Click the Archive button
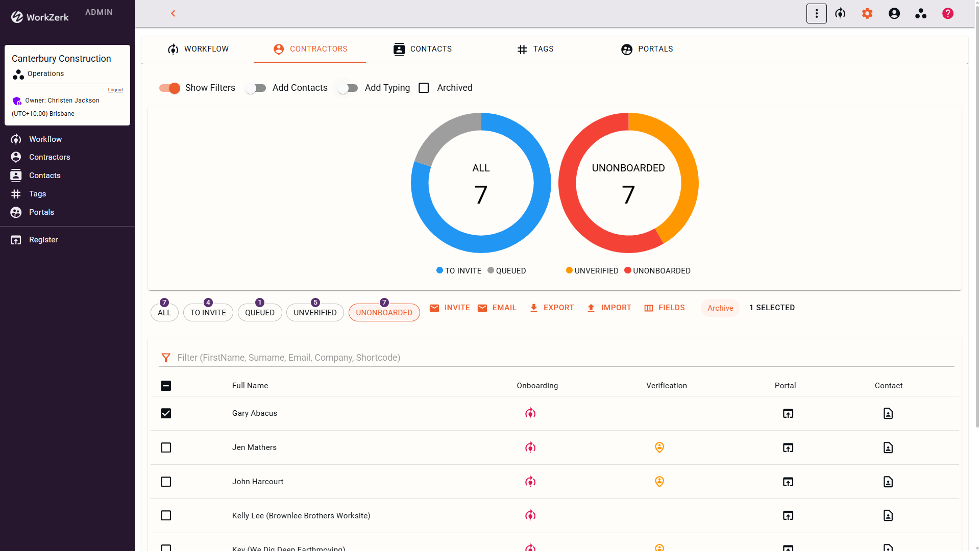Screen dimensions: 980x551 (720, 308)
